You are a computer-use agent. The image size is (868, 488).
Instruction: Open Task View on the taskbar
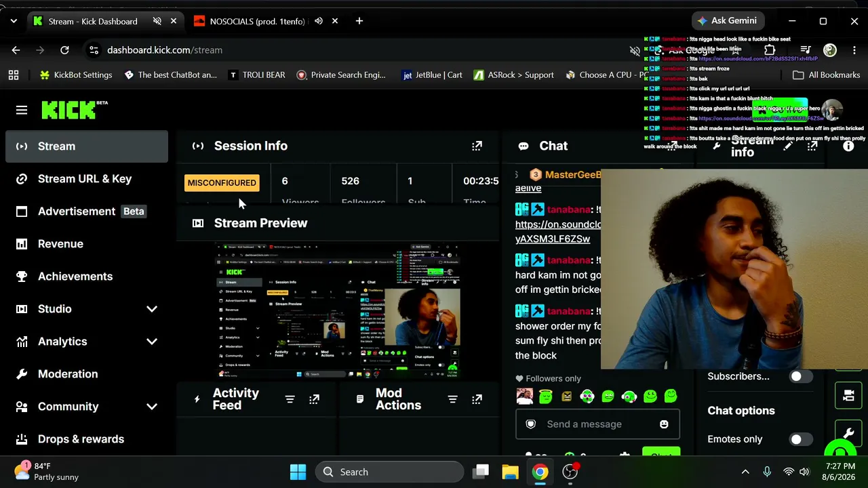pyautogui.click(x=481, y=472)
